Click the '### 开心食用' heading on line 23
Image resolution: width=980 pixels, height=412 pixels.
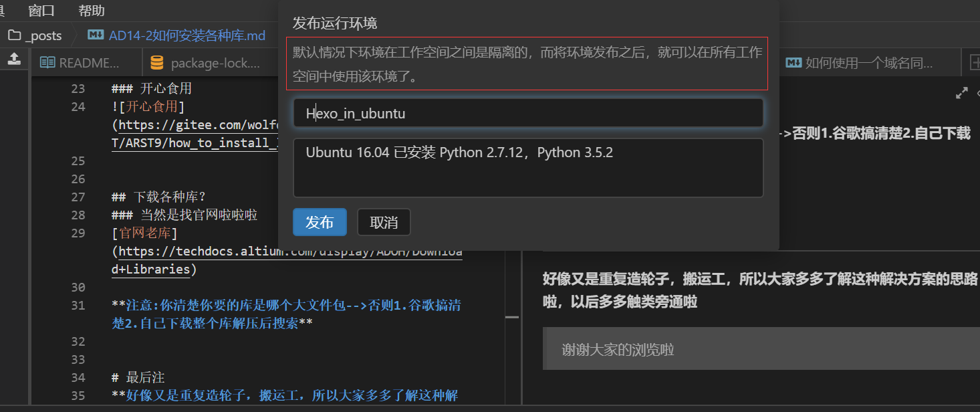[152, 88]
